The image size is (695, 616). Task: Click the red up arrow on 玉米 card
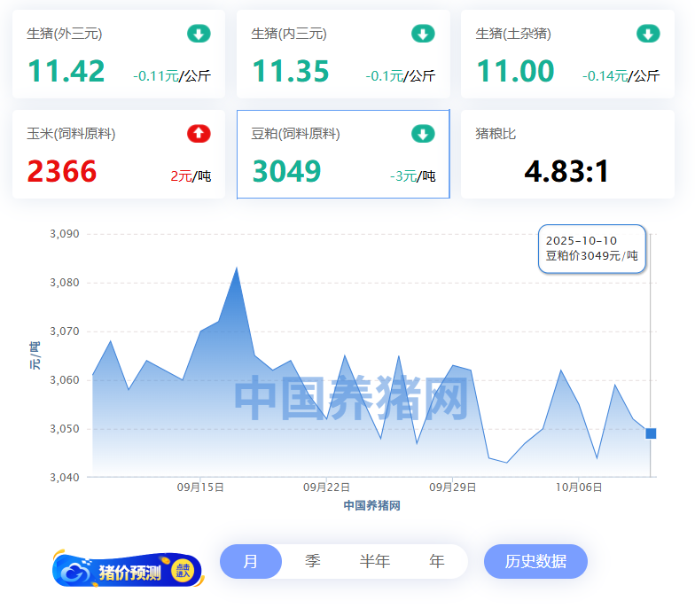[199, 134]
